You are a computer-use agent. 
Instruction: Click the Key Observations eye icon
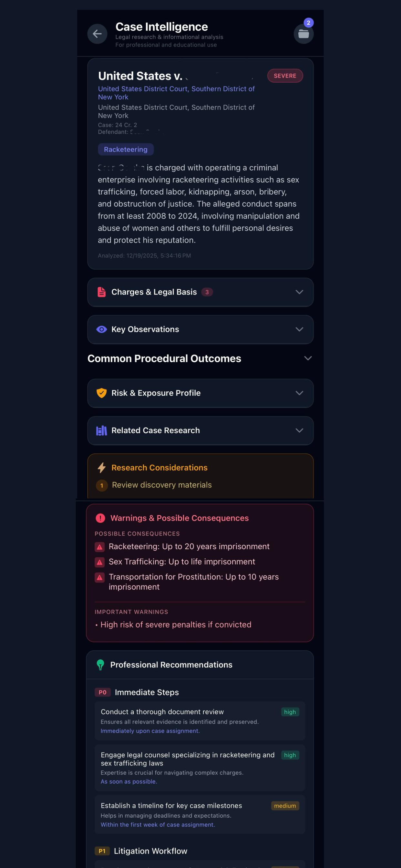click(x=101, y=330)
